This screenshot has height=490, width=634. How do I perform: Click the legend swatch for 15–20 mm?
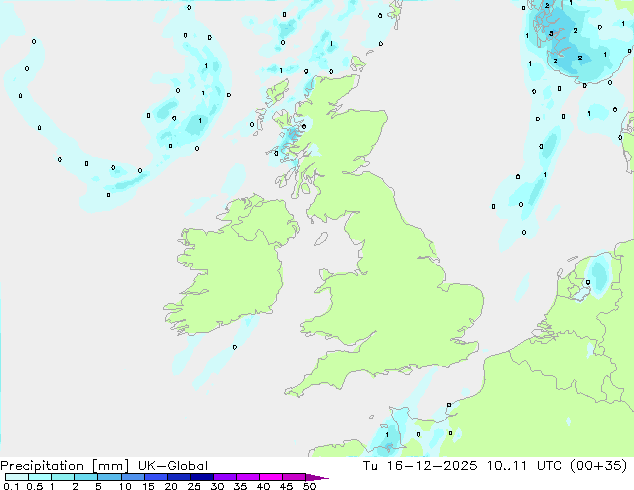(x=155, y=477)
